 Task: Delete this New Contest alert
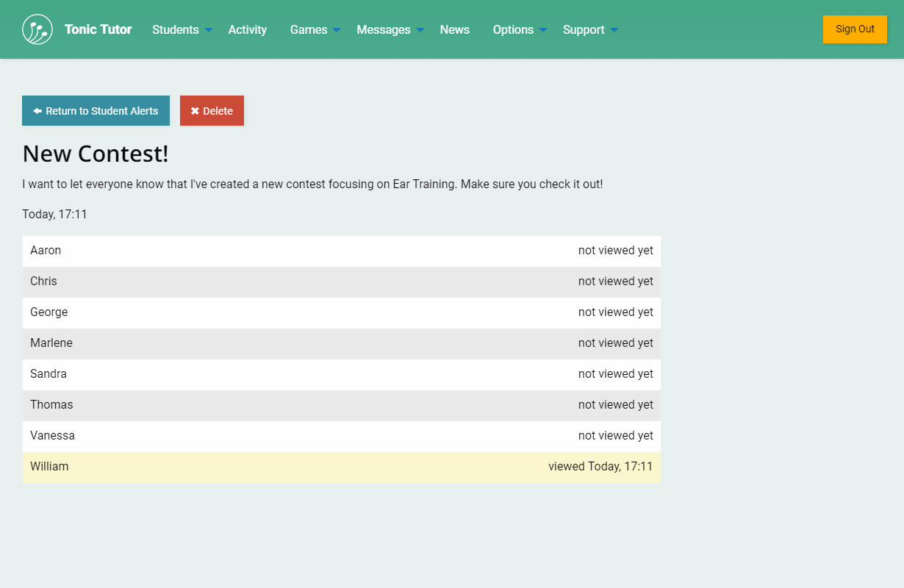pyautogui.click(x=212, y=111)
